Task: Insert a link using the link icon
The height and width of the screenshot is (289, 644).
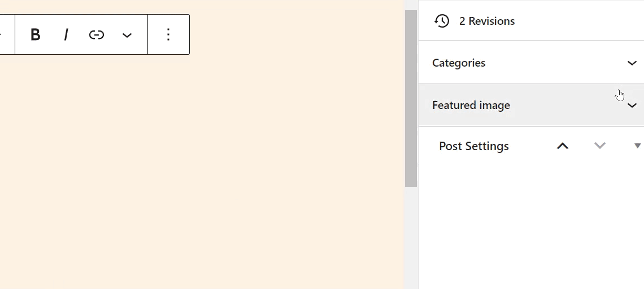Action: pyautogui.click(x=97, y=35)
